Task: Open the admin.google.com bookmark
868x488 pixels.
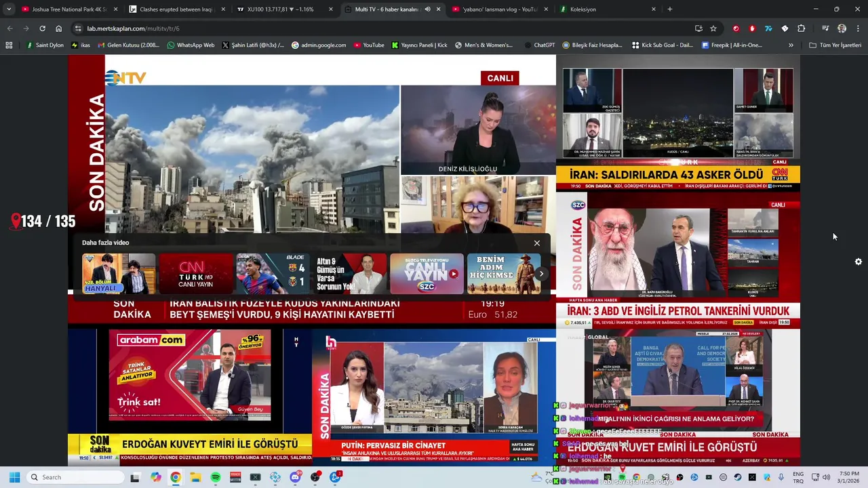Action: coord(319,45)
